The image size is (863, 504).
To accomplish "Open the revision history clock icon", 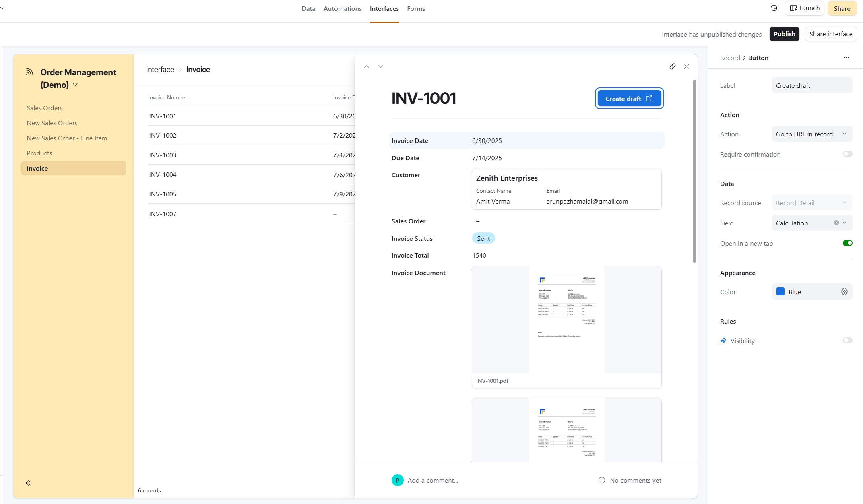I will pyautogui.click(x=774, y=8).
